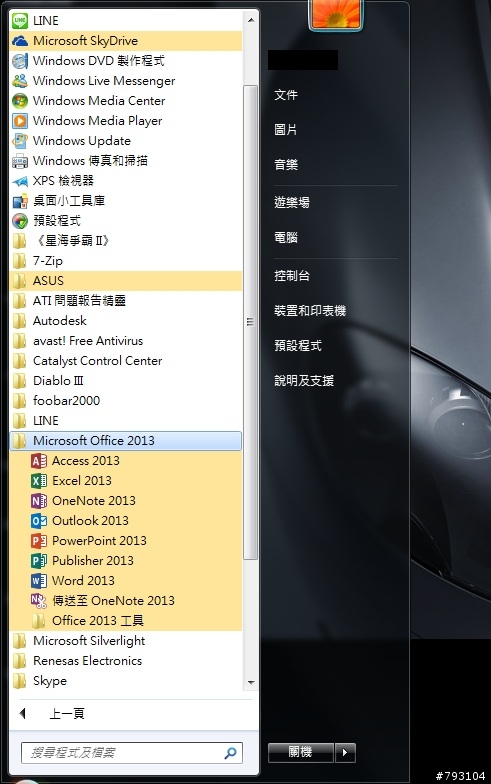
Task: Open 裝置和印表機 link
Action: point(310,310)
